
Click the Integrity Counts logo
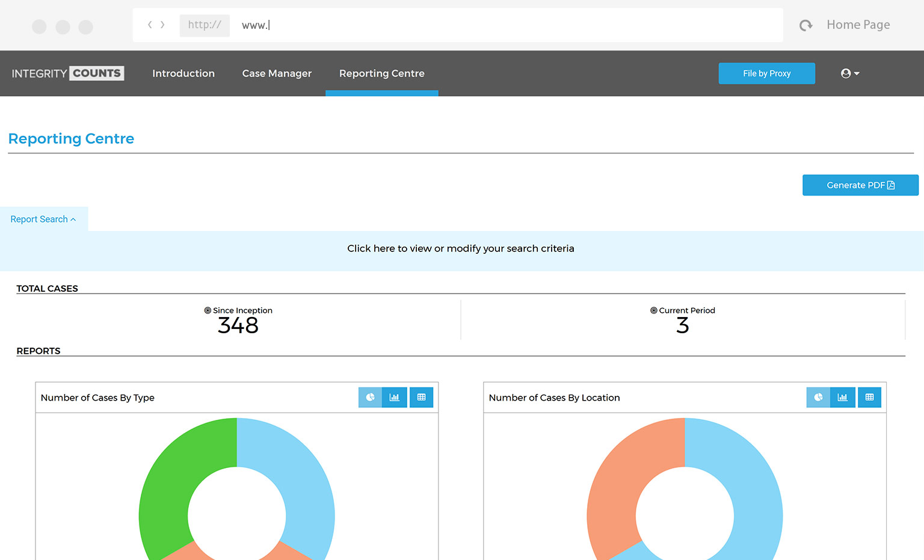tap(68, 73)
